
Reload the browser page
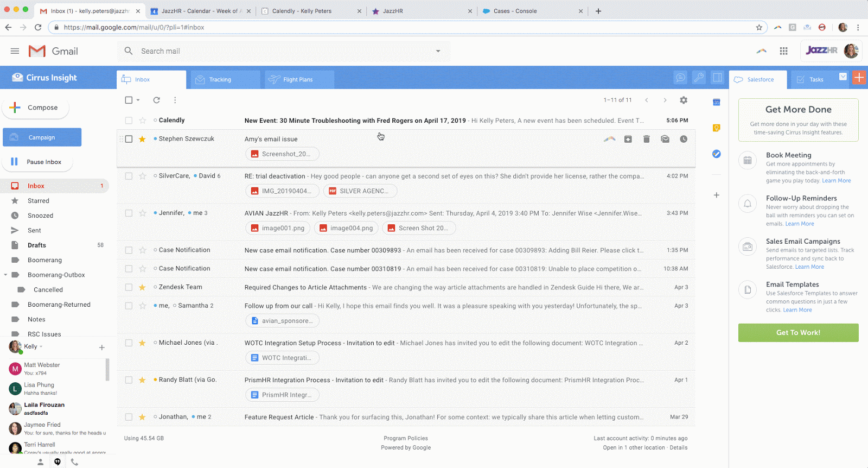click(x=38, y=27)
